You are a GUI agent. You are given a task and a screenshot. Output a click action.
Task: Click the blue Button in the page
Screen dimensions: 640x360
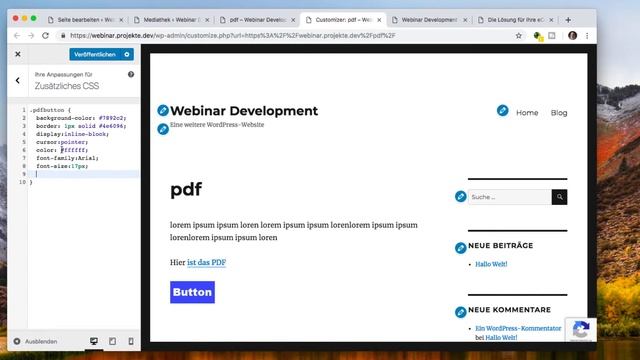pos(192,292)
